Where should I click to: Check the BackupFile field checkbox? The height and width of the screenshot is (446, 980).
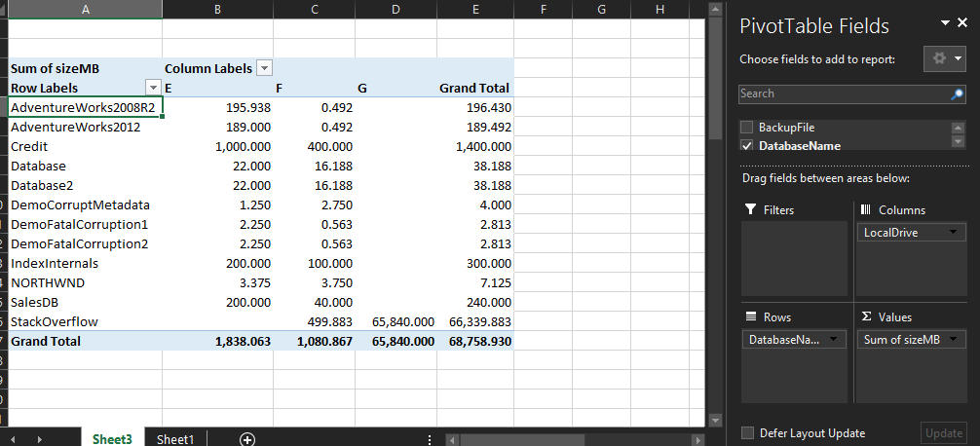tap(746, 128)
